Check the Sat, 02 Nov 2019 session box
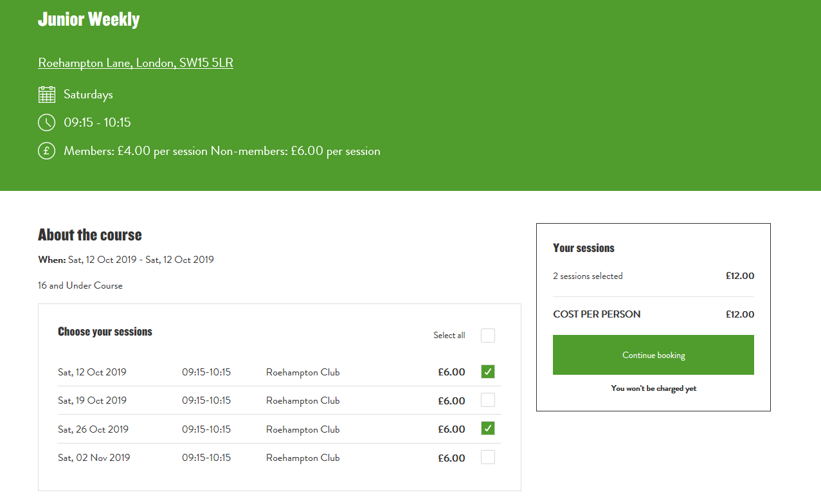This screenshot has height=504, width=821. 488,457
